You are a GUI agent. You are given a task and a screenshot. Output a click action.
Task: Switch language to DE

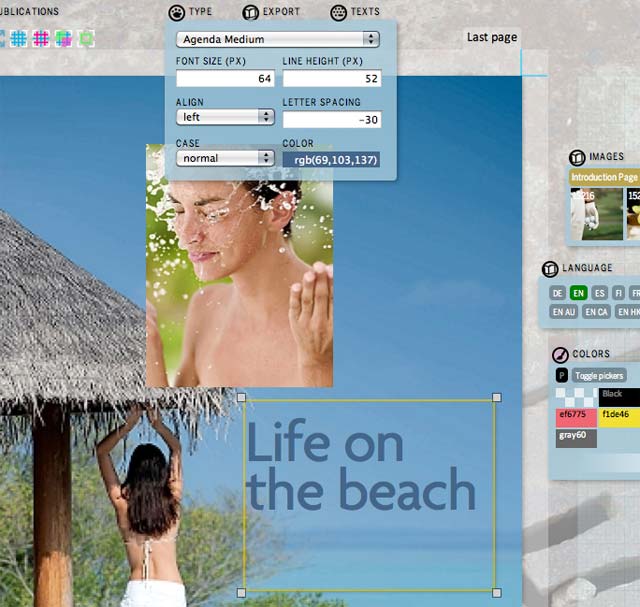tap(558, 293)
